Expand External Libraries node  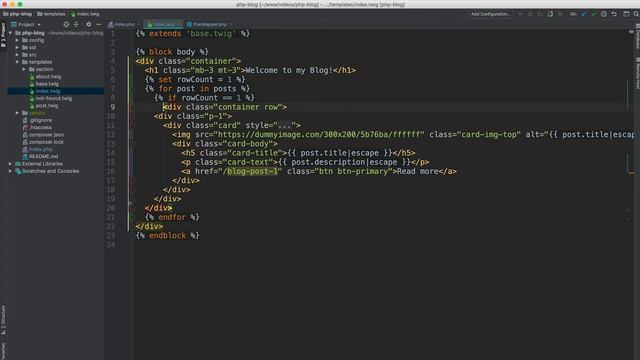[11, 164]
